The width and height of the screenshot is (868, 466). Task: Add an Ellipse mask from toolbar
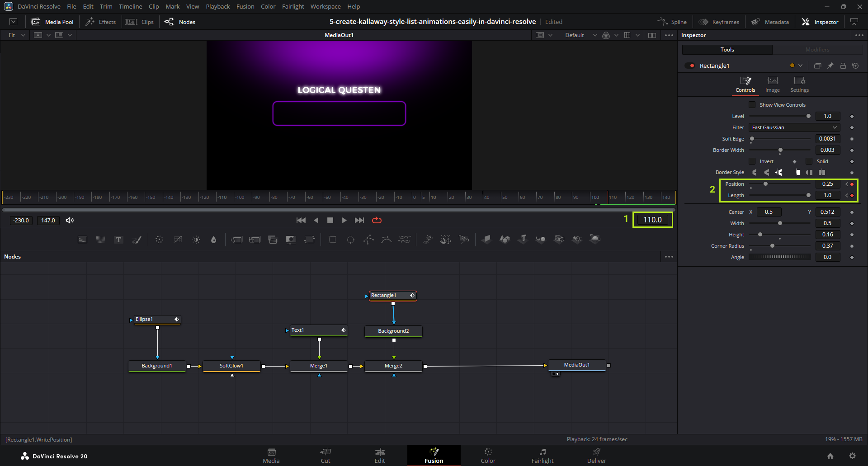pyautogui.click(x=350, y=240)
